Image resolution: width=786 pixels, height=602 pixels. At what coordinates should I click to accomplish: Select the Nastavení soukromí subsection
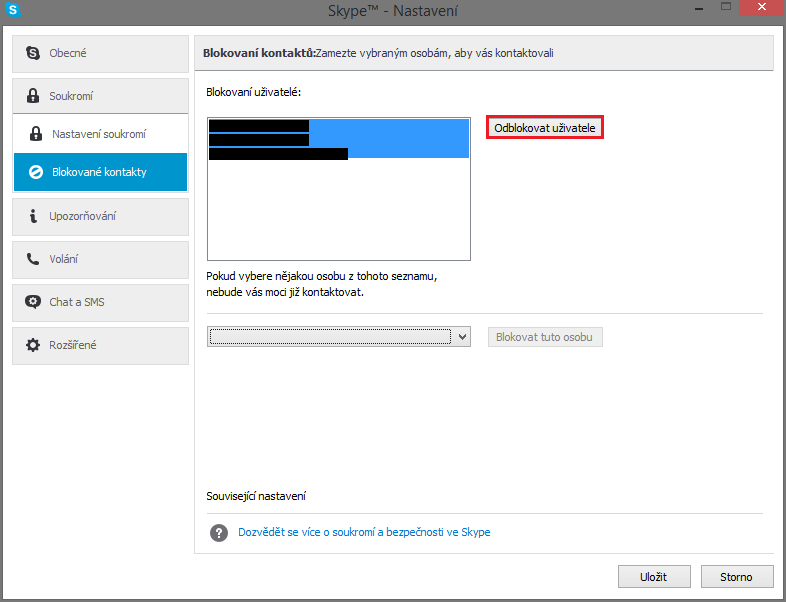(x=100, y=134)
